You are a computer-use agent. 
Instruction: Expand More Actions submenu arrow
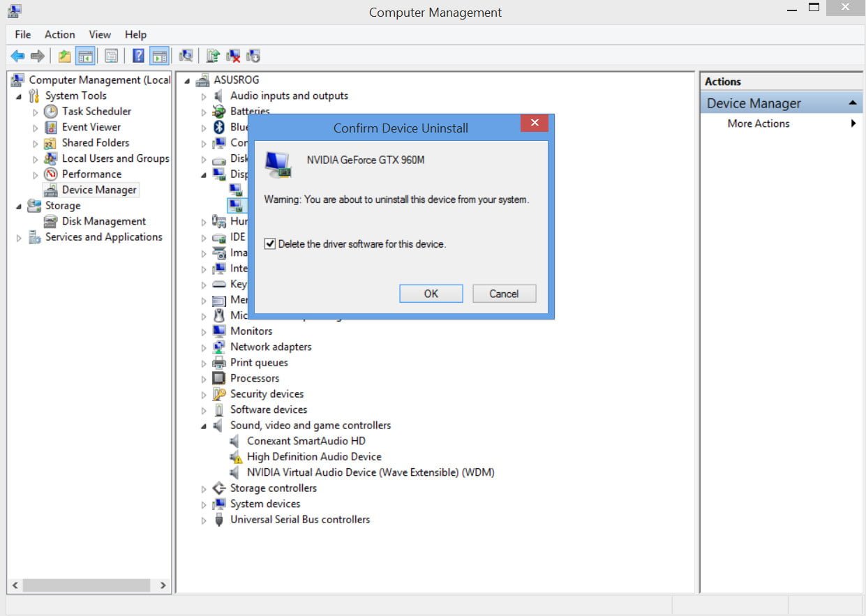pyautogui.click(x=853, y=123)
